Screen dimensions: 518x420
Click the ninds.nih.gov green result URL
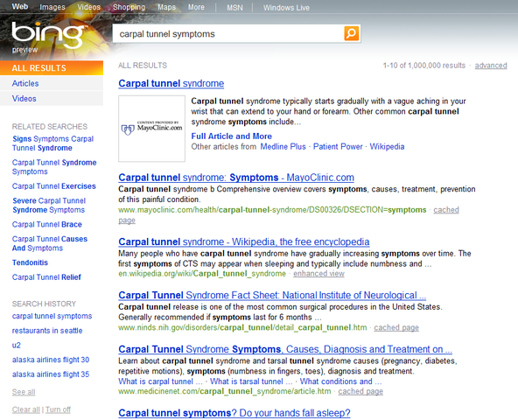242,327
